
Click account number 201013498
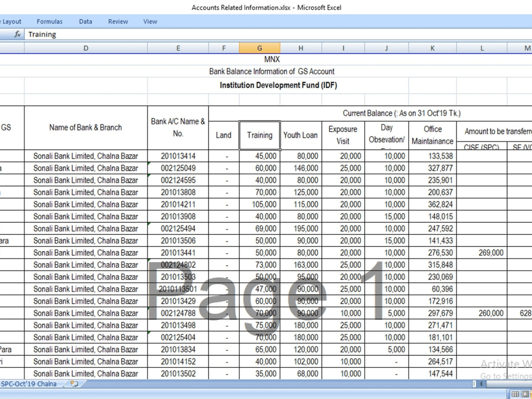click(178, 326)
